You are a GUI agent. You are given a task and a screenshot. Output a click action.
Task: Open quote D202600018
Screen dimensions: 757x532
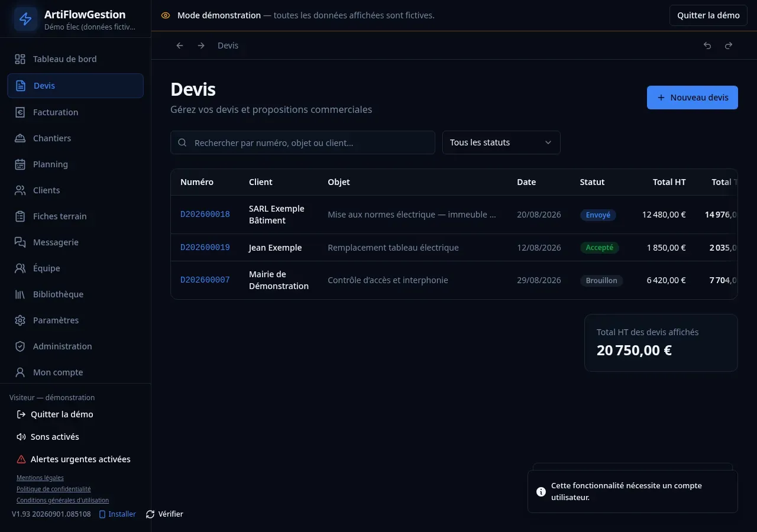pos(205,215)
